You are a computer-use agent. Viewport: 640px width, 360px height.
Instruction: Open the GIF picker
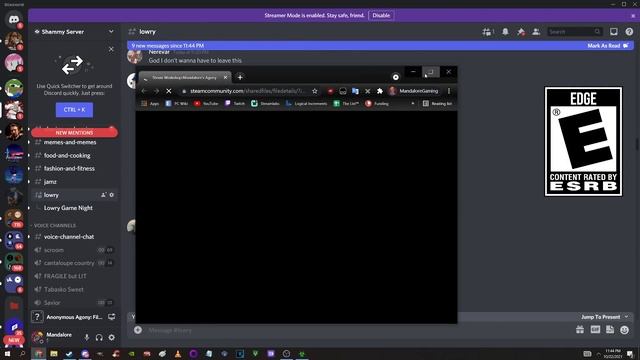[x=595, y=330]
